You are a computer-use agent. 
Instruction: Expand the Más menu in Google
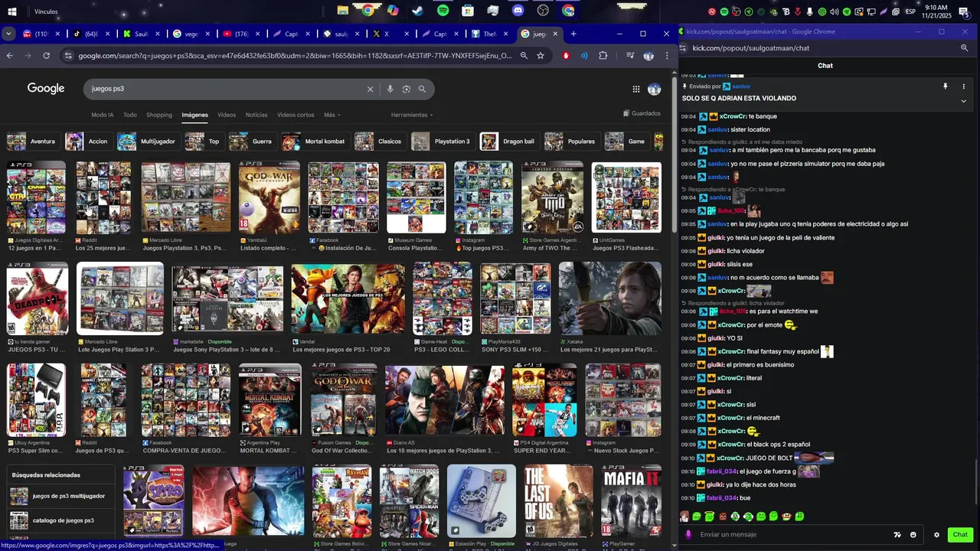pos(332,115)
